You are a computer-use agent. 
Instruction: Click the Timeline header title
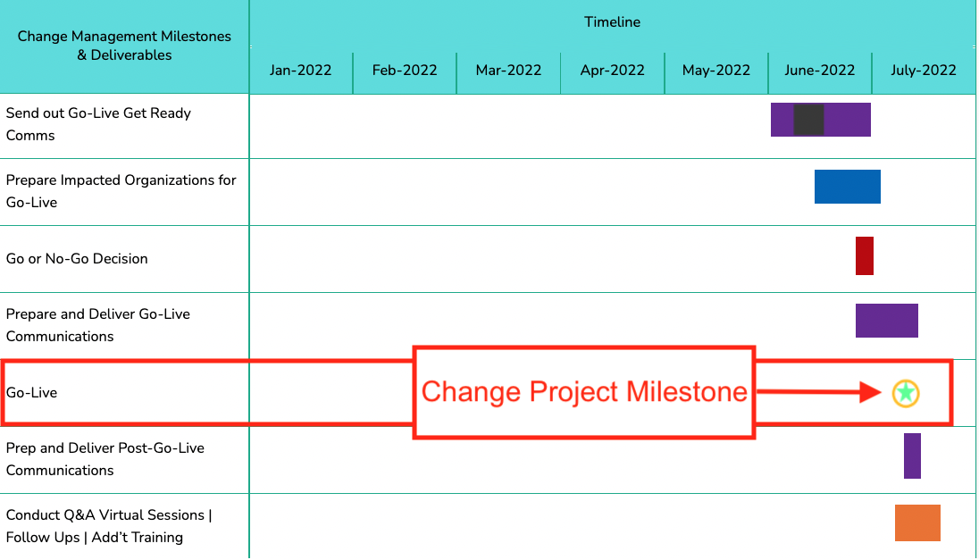(x=612, y=22)
